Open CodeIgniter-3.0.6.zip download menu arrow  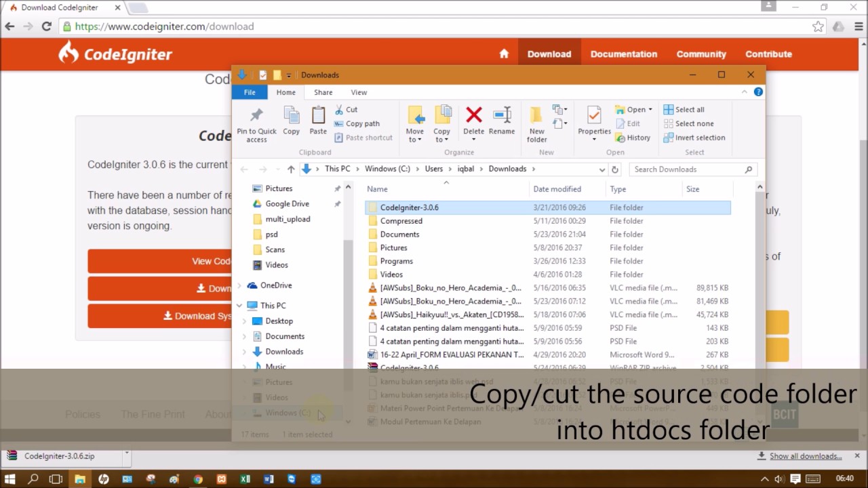126,455
